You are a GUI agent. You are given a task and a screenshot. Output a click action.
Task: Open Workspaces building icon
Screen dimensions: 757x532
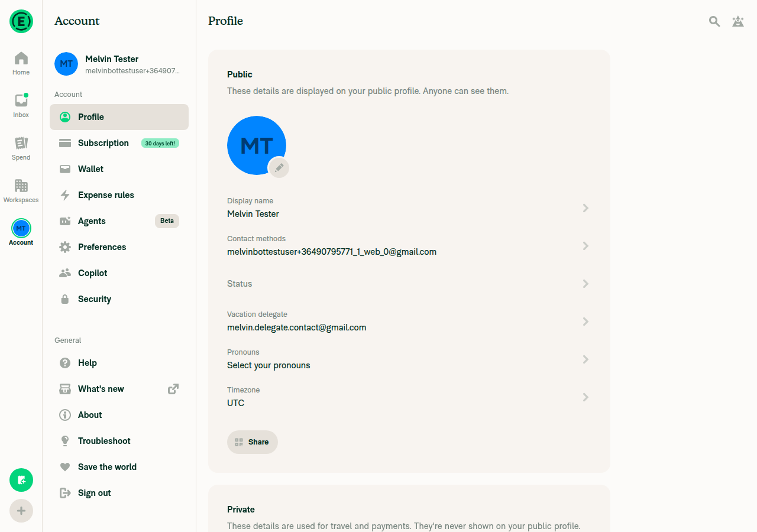point(21,191)
